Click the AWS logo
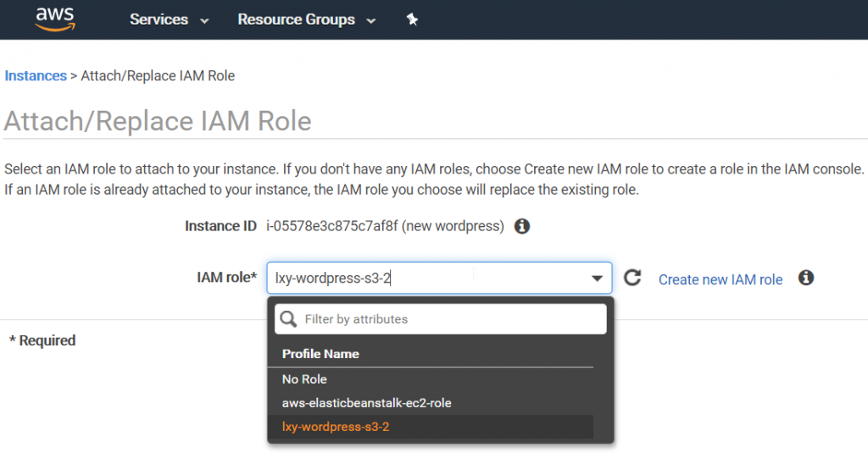The width and height of the screenshot is (868, 453). click(55, 19)
